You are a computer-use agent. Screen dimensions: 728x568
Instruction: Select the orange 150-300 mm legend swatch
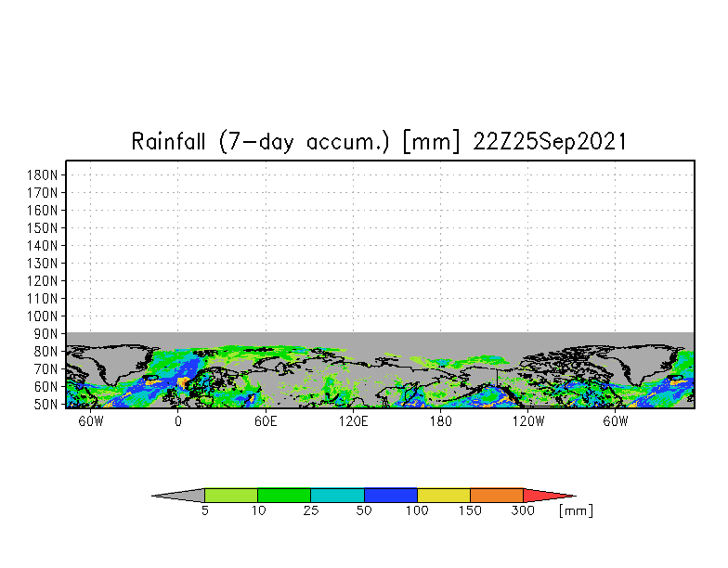click(497, 496)
